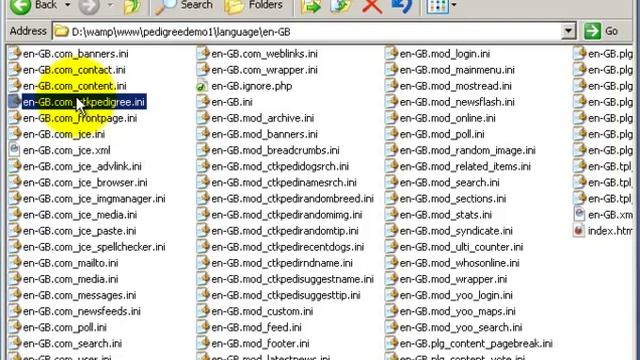
Task: Open the Search pane
Action: (x=184, y=6)
